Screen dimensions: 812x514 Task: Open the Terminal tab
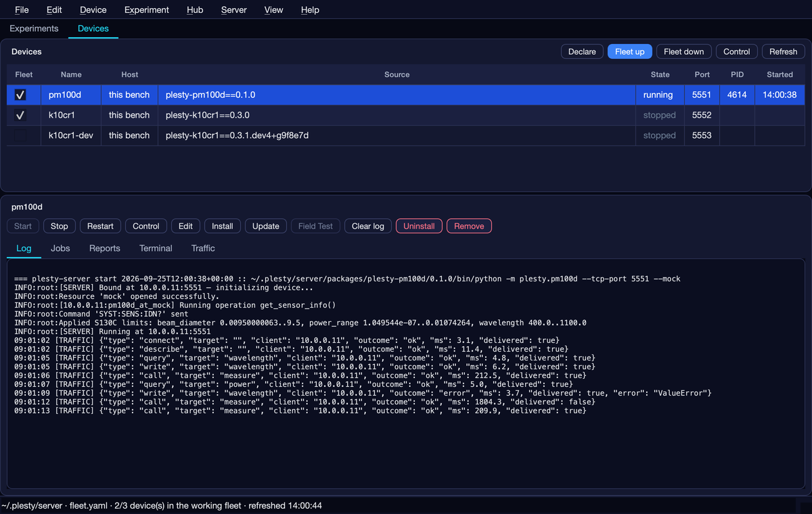156,248
